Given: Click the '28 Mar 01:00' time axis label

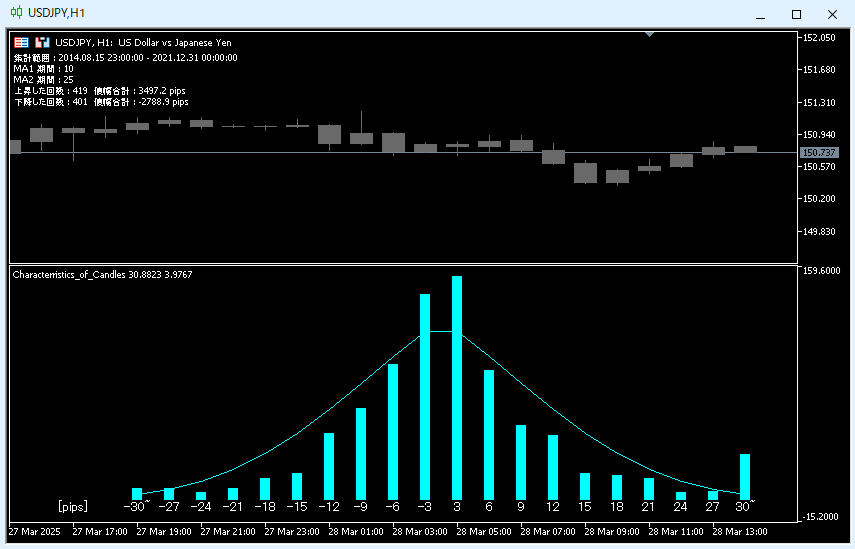Looking at the screenshot, I should point(356,532).
